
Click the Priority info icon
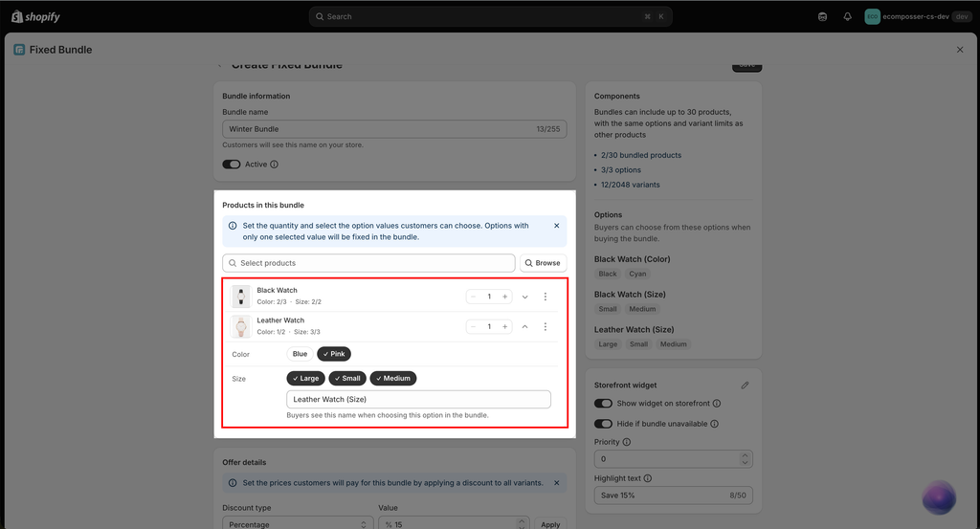pyautogui.click(x=626, y=442)
